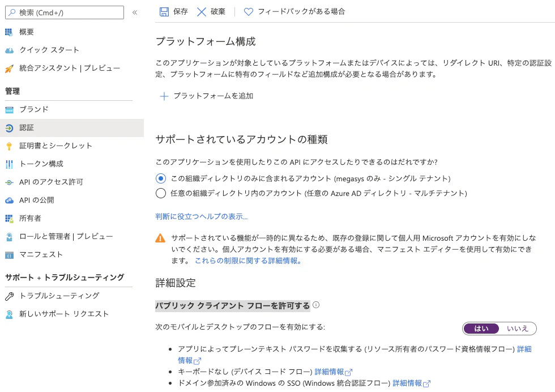Click これらの制限に関する詳細情報 link
Screen dimensions: 555x392
pos(248,261)
